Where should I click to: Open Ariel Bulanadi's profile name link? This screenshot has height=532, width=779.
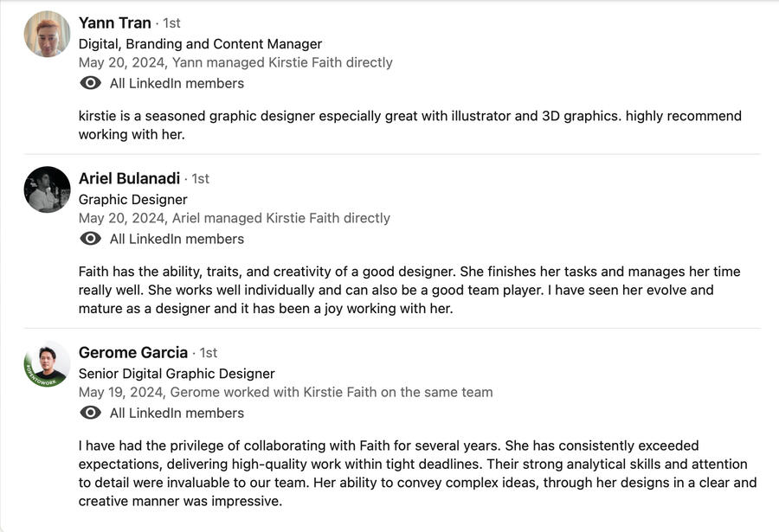point(129,178)
